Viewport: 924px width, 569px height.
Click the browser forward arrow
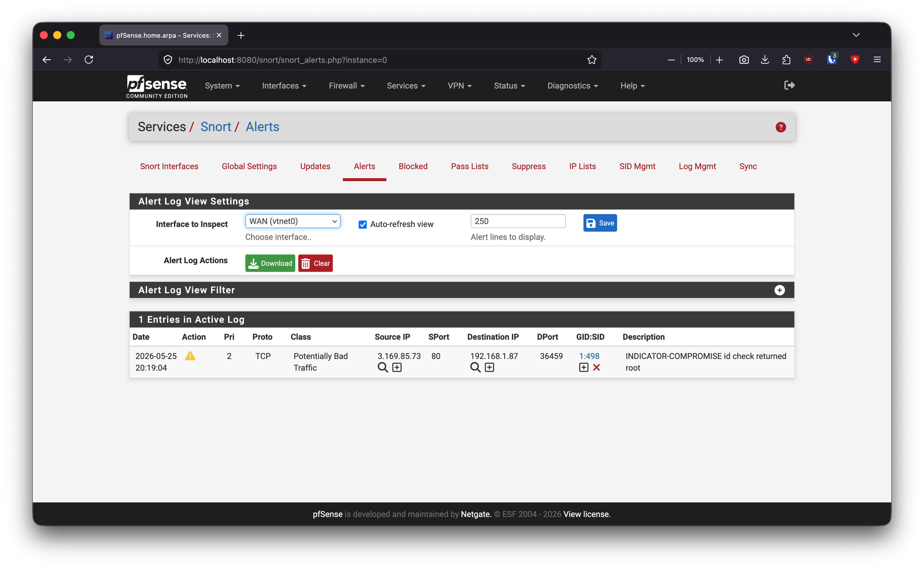(x=68, y=60)
